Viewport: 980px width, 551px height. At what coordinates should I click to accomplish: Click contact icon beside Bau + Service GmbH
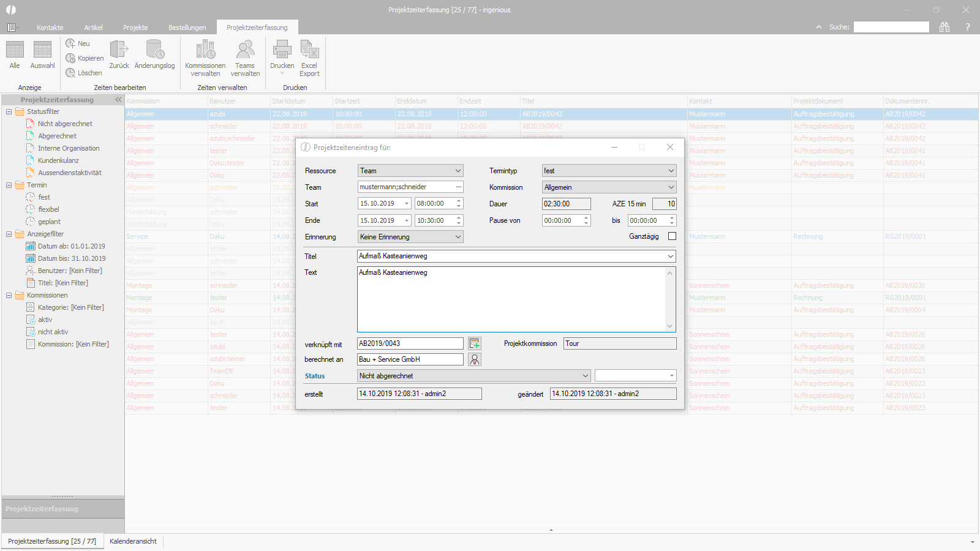coord(475,359)
